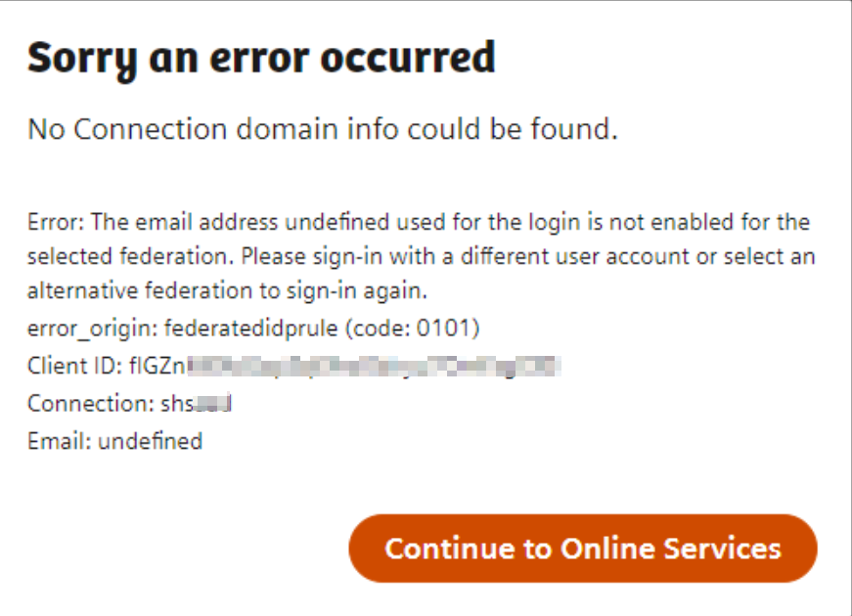Click the Email: undefined line
The width and height of the screenshot is (852, 616).
[x=112, y=441]
